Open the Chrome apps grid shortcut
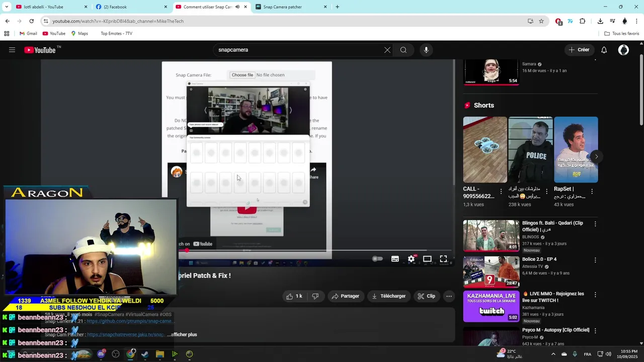The width and height of the screenshot is (644, 362). pyautogui.click(x=7, y=34)
